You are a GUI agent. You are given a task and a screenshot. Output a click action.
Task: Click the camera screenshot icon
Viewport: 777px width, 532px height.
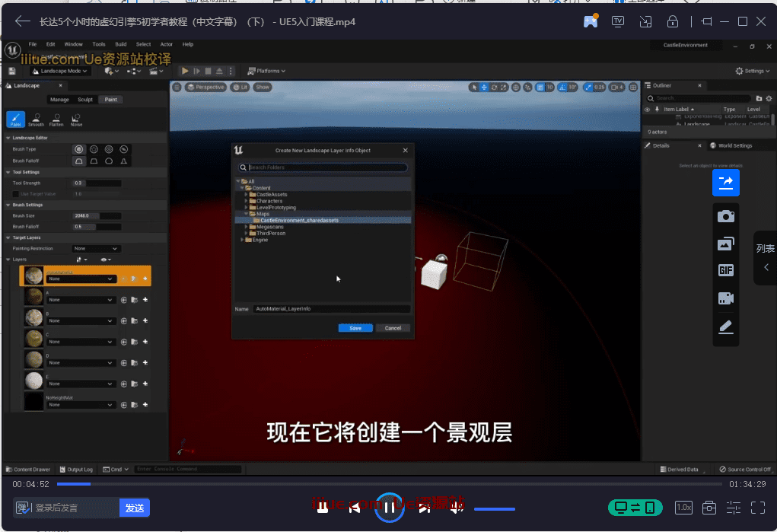[725, 216]
